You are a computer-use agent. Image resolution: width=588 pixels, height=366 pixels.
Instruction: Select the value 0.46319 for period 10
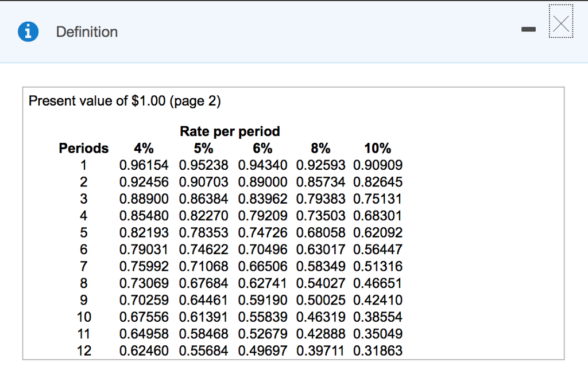click(x=320, y=317)
